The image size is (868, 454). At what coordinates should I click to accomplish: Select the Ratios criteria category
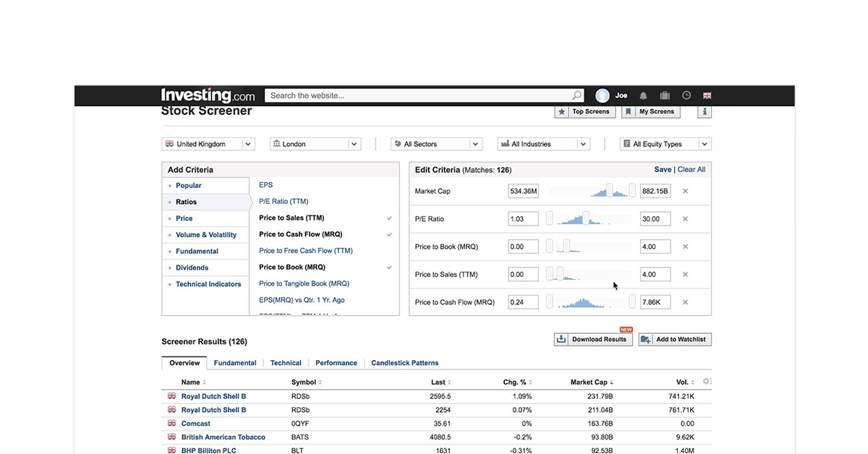[205, 202]
